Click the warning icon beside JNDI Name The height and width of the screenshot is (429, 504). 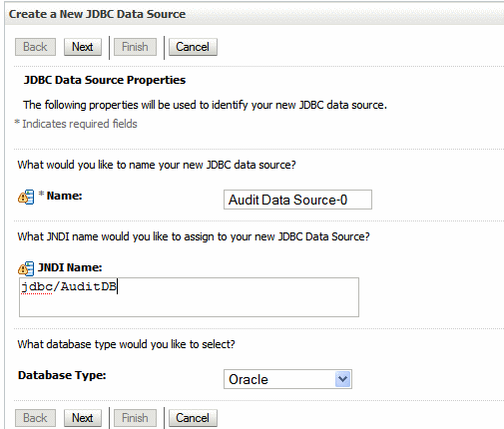coord(26,268)
